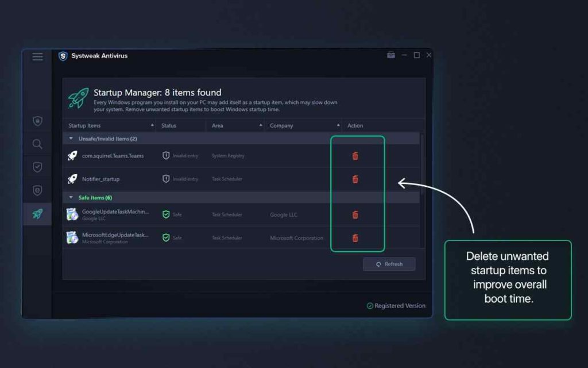The width and height of the screenshot is (588, 368).
Task: Close the Systweak Antivirus window
Action: tap(428, 55)
